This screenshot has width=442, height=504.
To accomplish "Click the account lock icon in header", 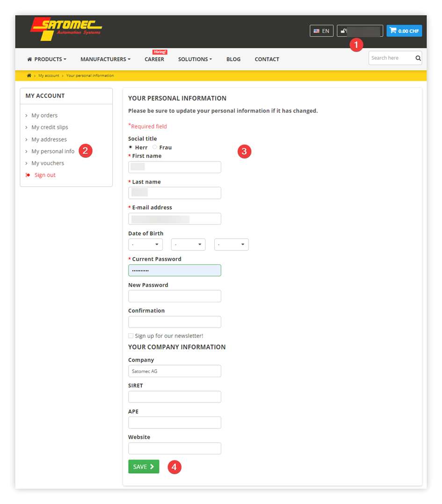I will coord(344,31).
